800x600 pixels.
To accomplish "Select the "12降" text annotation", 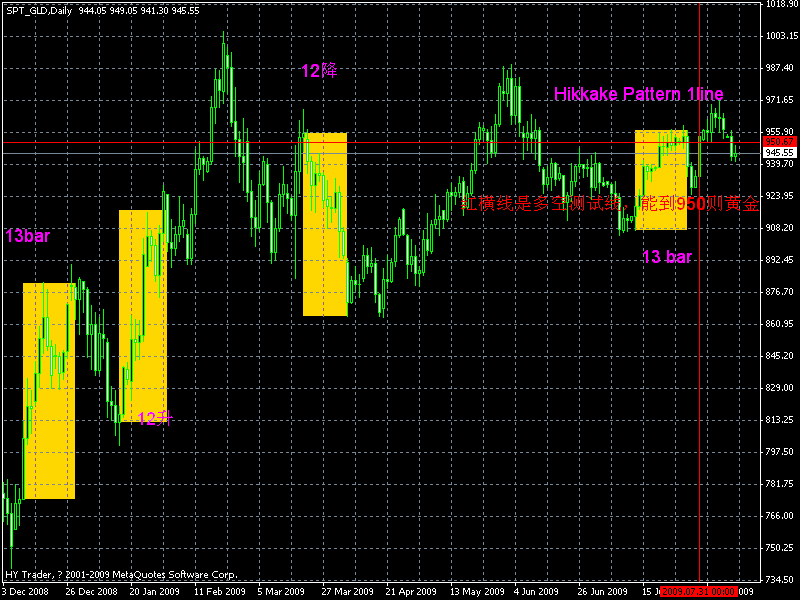I will coord(318,70).
